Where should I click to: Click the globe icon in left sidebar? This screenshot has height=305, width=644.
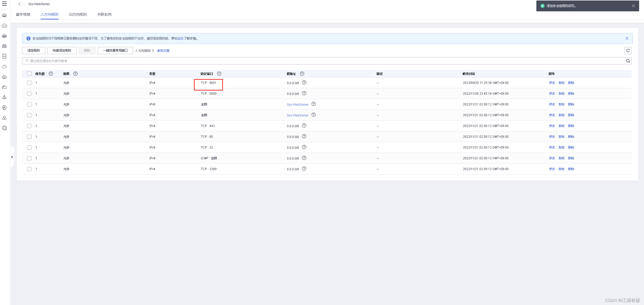(x=4, y=128)
